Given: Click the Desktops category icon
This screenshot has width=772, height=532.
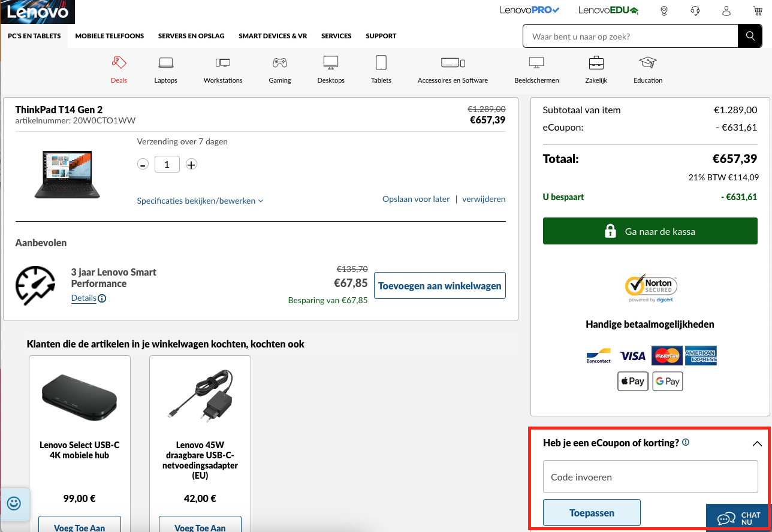Looking at the screenshot, I should pyautogui.click(x=331, y=62).
